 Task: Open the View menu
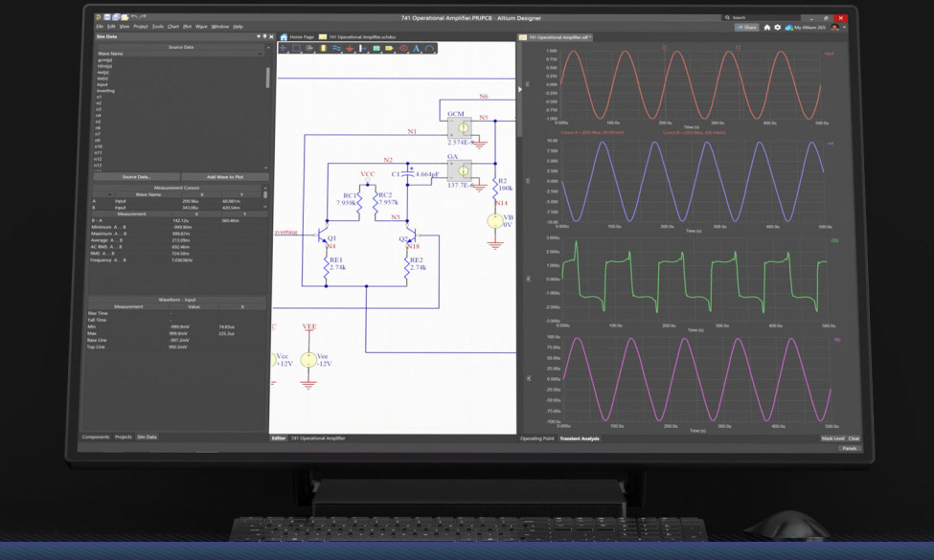124,27
